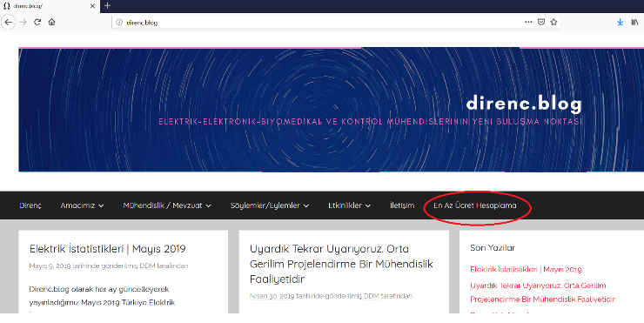Bookmark this page with the star icon

(x=553, y=22)
